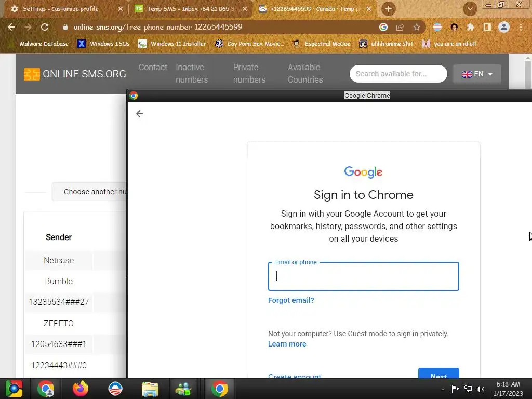Bookmark this page with the star icon
This screenshot has width=532, height=399.
pos(417,27)
